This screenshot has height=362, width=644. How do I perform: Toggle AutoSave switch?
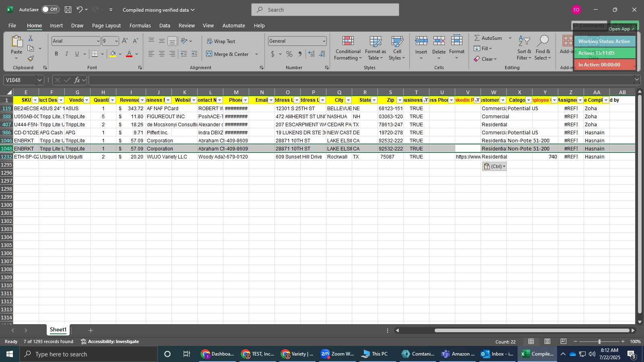pyautogui.click(x=51, y=9)
